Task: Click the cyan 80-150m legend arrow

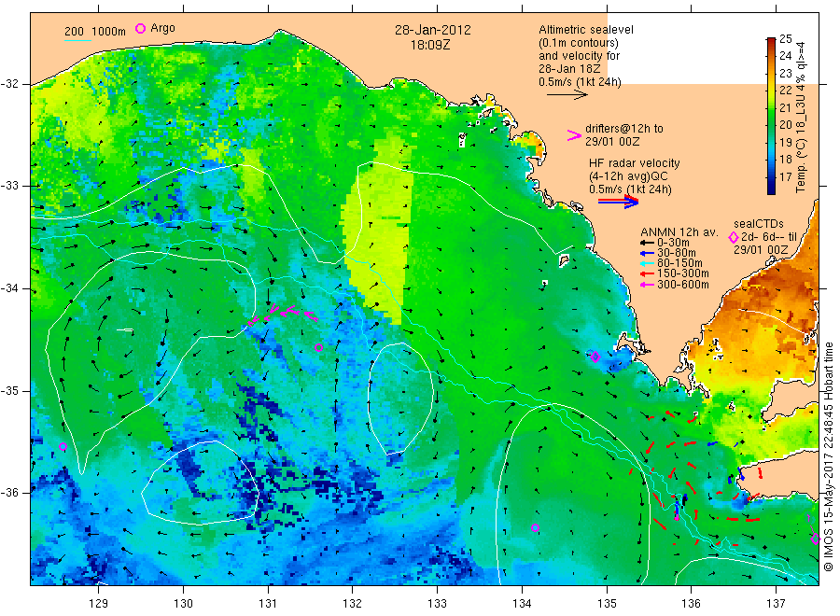Action: (x=647, y=263)
